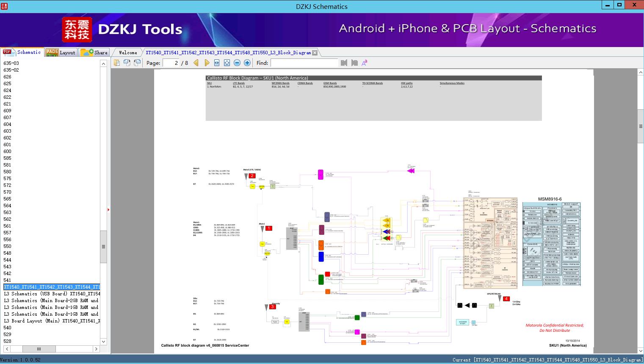Viewport: 644px width, 364px height.
Task: Click the model list scroll-up arrow
Action: pos(103,64)
